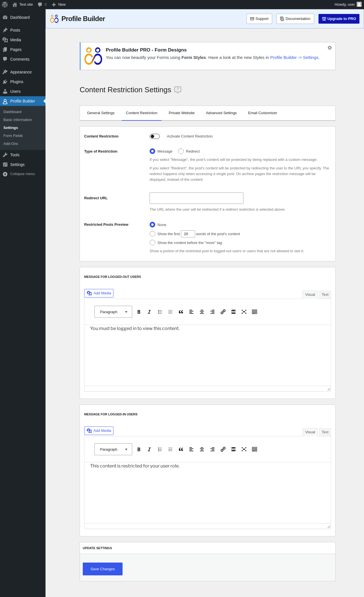
Task: Toggle Activate Content Restriction switch
Action: point(155,136)
